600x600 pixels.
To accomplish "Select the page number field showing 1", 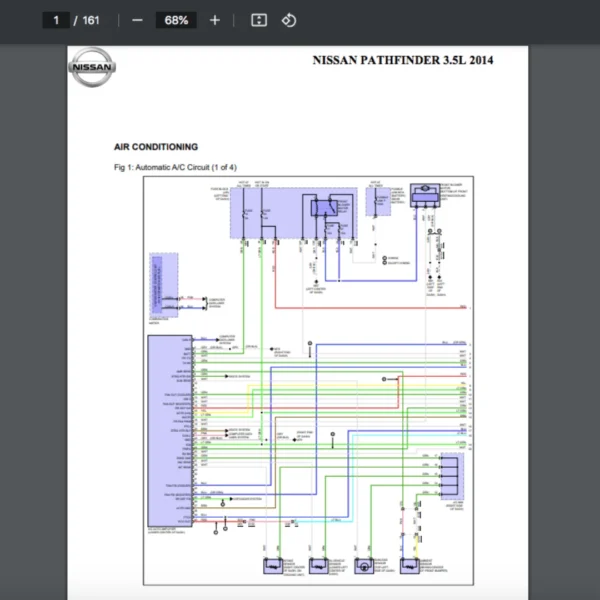I will pyautogui.click(x=57, y=20).
